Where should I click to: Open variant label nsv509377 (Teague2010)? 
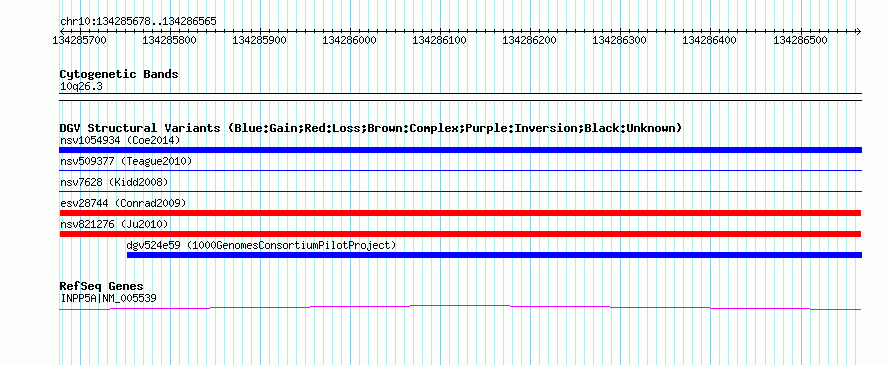126,162
